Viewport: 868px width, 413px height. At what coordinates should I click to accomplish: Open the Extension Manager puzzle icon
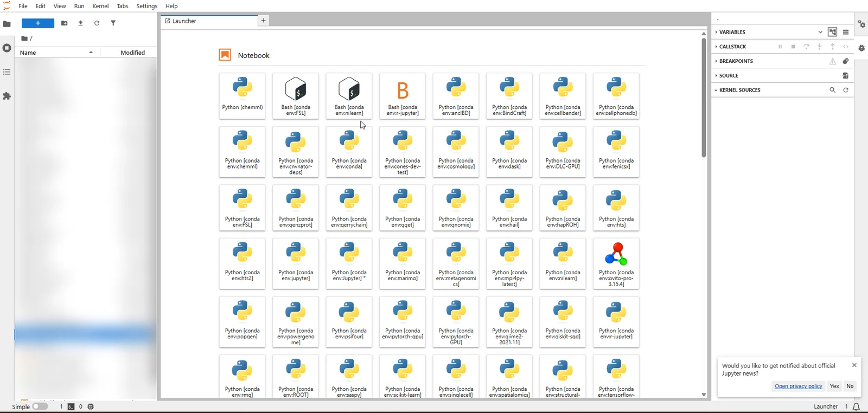click(7, 96)
